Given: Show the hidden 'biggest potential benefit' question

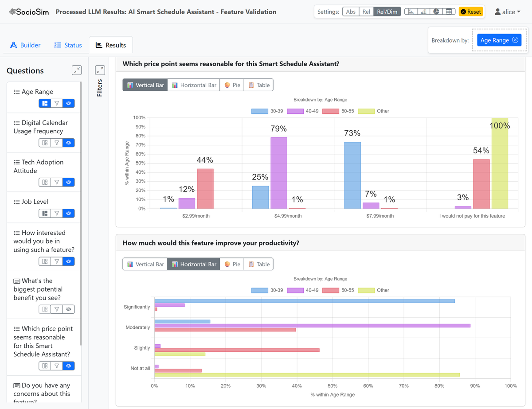Looking at the screenshot, I should click(x=69, y=309).
